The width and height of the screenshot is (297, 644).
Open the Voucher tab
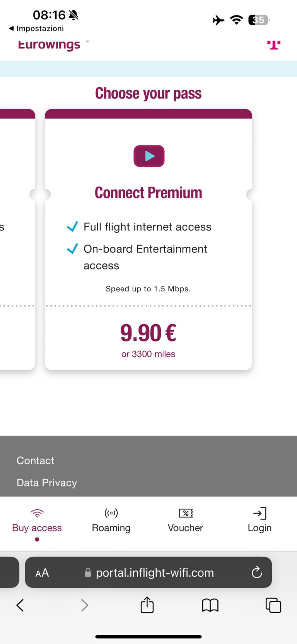coord(185,521)
